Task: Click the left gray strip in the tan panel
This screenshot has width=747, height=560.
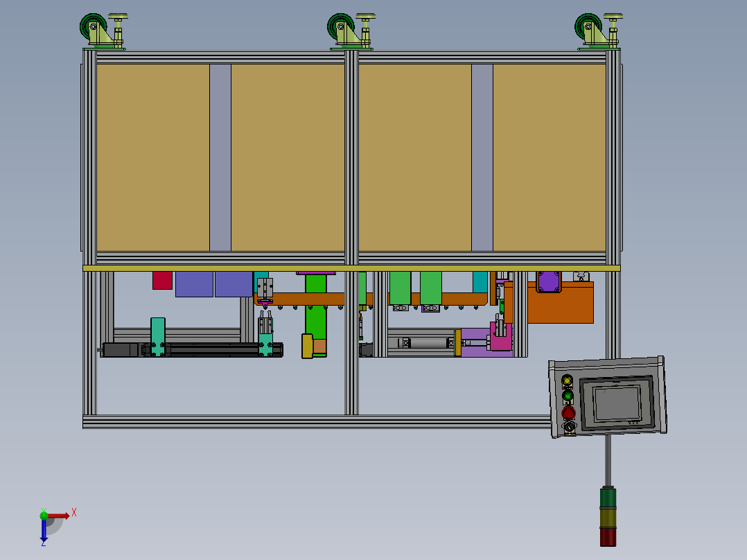Action: coord(220,157)
